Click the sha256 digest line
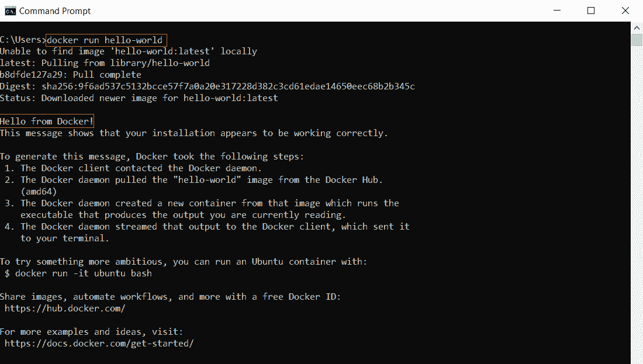Screen dimensions: 643x364 pyautogui.click(x=207, y=86)
